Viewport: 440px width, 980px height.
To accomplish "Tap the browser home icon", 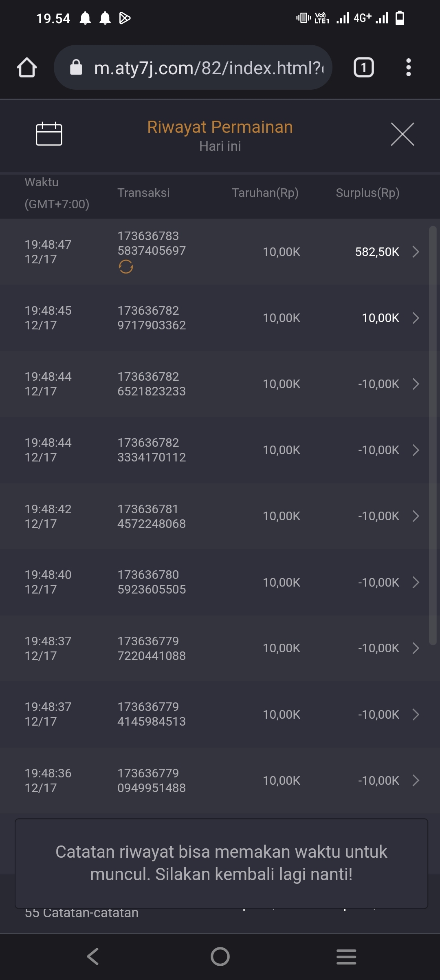I will [x=27, y=67].
